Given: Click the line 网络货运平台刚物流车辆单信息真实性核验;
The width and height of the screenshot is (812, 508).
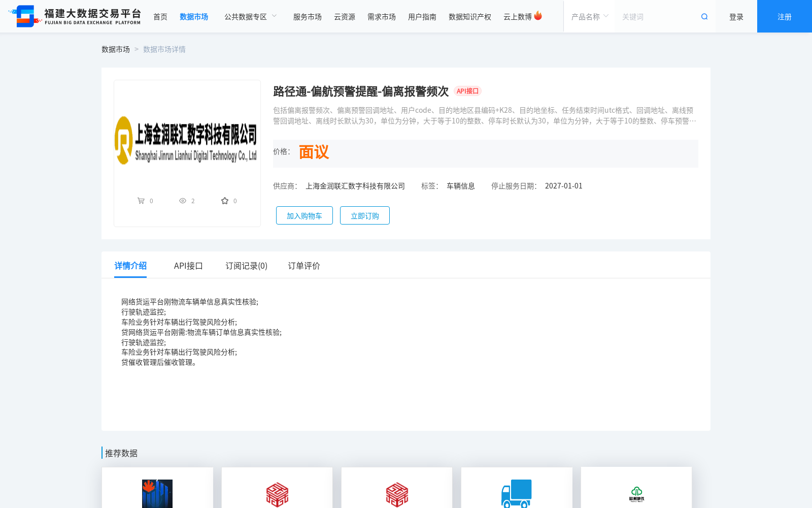Looking at the screenshot, I should tap(190, 302).
